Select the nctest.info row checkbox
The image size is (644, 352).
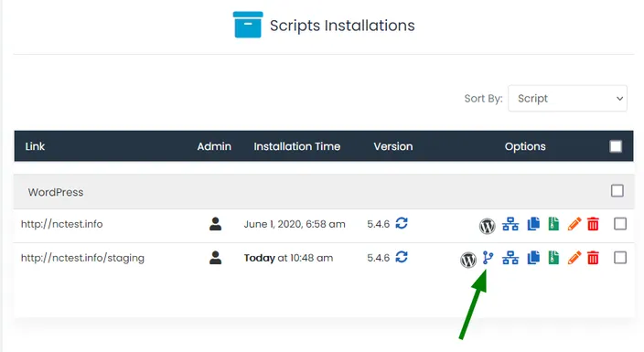[x=620, y=224]
